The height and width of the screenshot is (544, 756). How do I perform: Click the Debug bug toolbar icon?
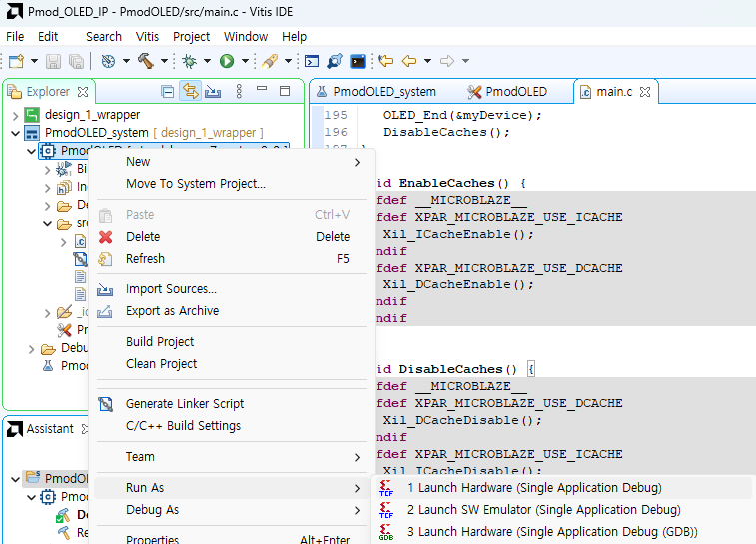click(189, 61)
